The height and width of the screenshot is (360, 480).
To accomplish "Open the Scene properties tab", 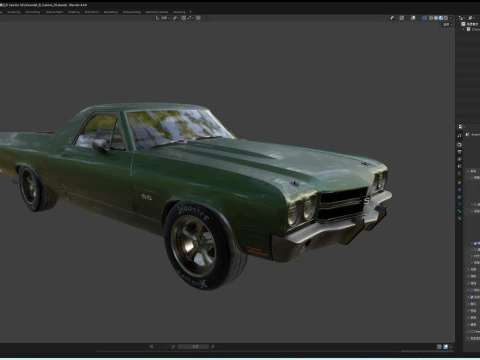I will (459, 166).
